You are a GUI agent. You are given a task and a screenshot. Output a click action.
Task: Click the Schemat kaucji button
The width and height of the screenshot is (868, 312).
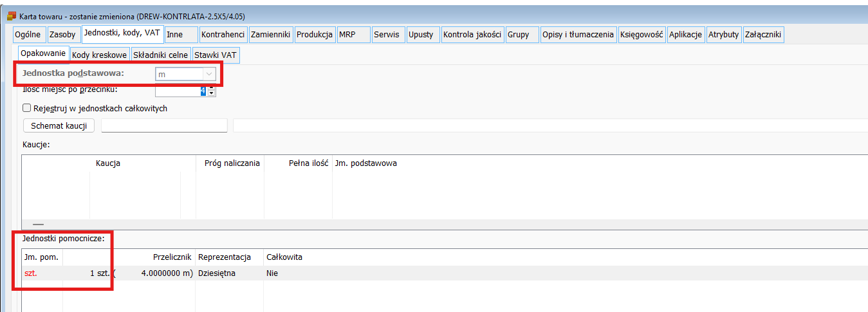[59, 125]
